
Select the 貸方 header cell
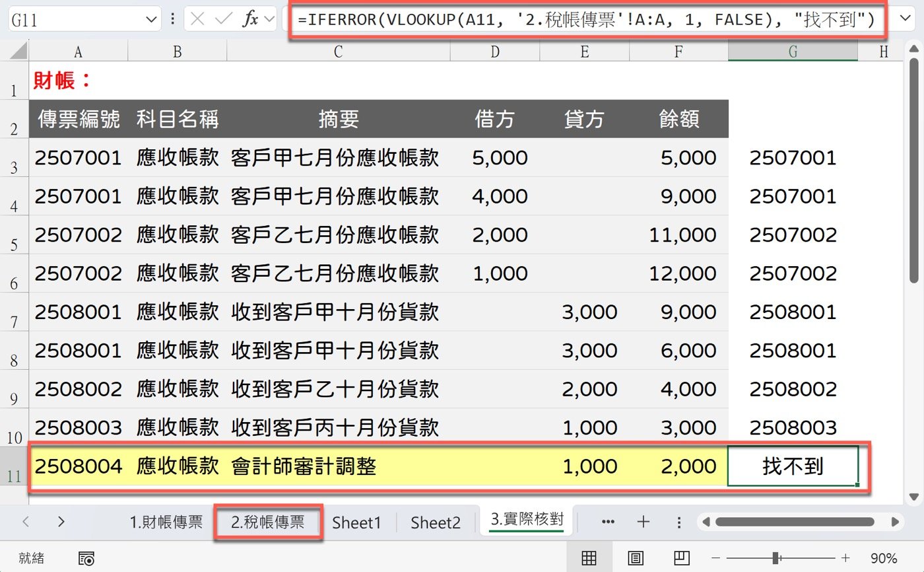(584, 119)
